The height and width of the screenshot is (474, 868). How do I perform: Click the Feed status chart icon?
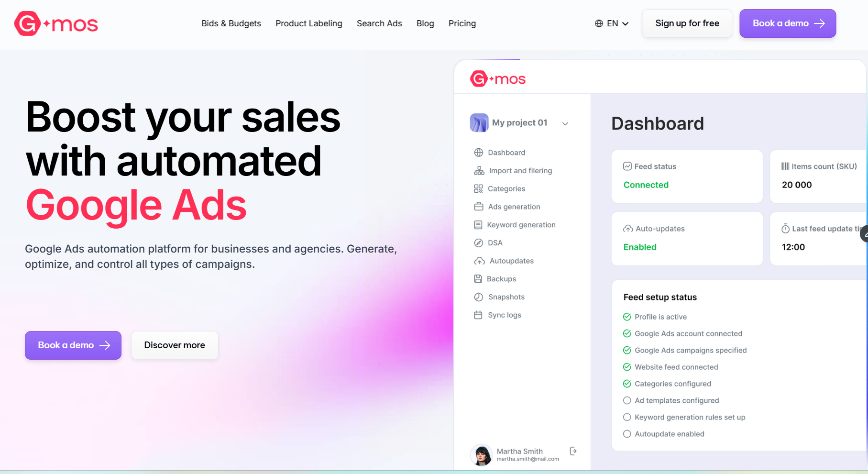tap(627, 166)
